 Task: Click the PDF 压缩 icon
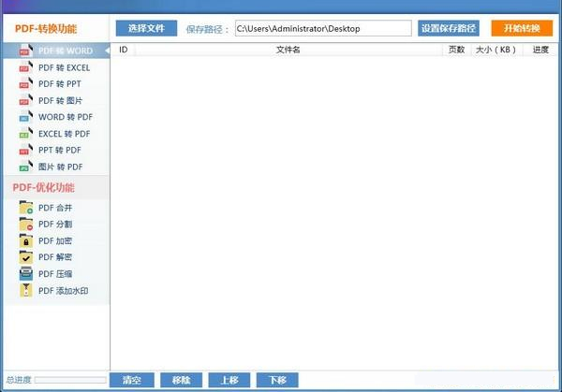click(26, 274)
